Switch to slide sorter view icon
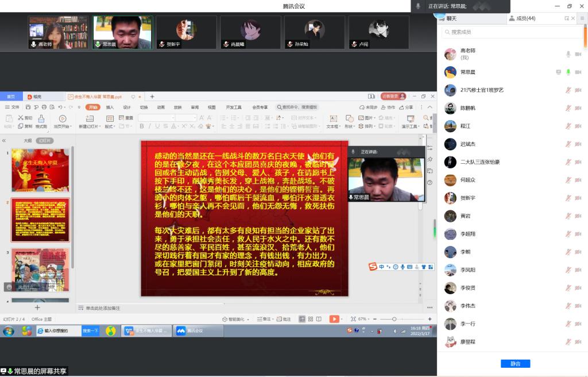The height and width of the screenshot is (377, 588). coord(311,320)
